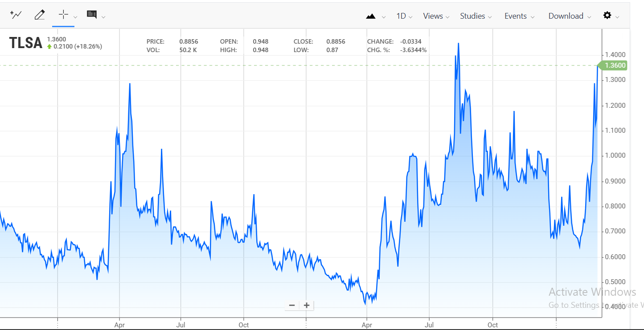Image resolution: width=644 pixels, height=330 pixels.
Task: Open the Views menu
Action: [x=436, y=16]
